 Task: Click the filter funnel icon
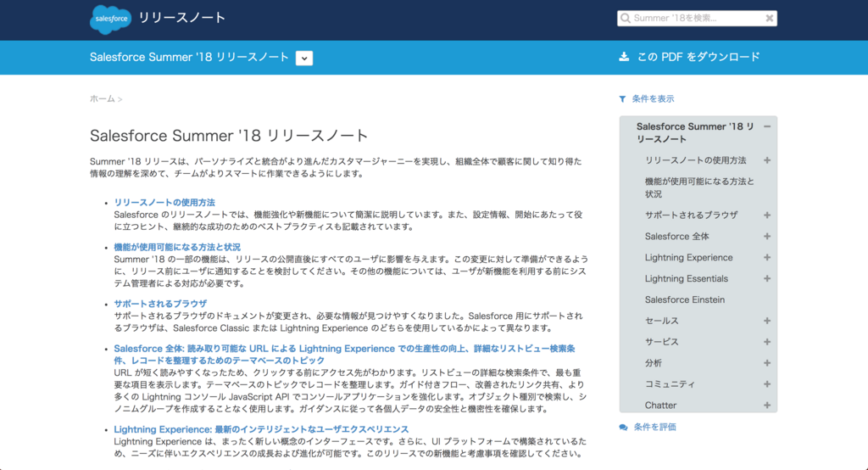622,99
